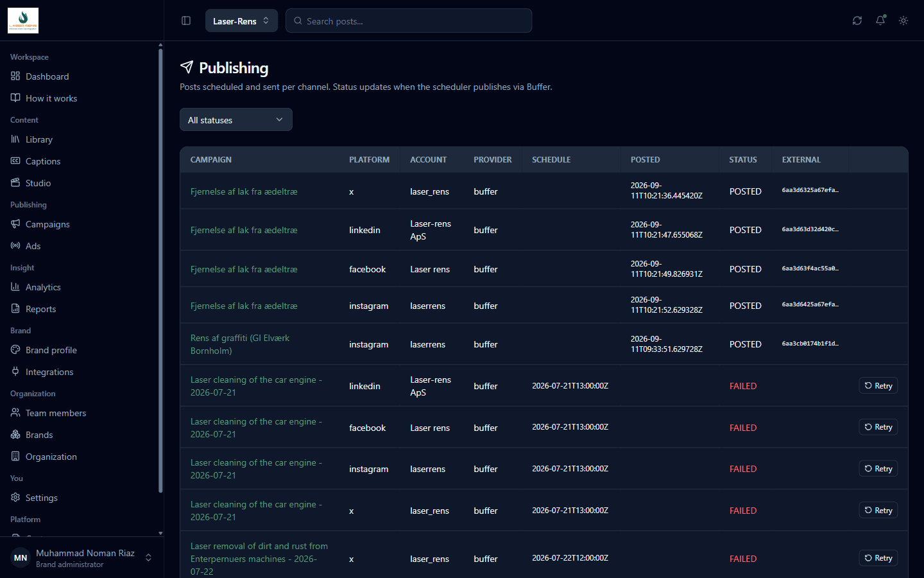
Task: Click the scroll-down arrow of the sidebar
Action: (x=160, y=533)
